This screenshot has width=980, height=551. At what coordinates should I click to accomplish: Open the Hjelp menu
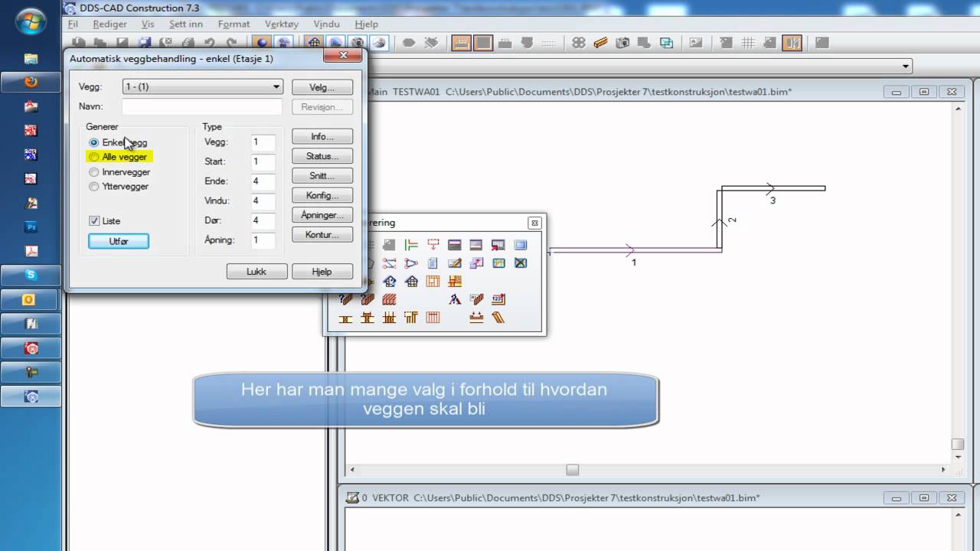tap(367, 24)
